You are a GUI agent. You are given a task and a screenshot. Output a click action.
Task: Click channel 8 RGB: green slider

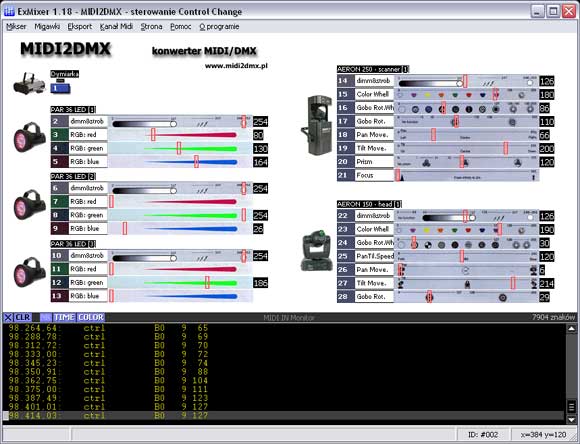pyautogui.click(x=180, y=215)
